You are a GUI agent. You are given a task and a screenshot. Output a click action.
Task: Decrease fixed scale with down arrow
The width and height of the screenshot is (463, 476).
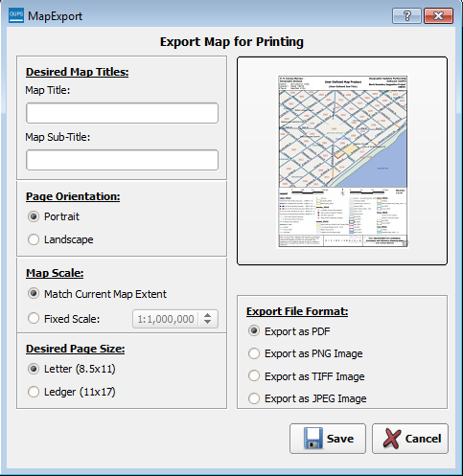(x=208, y=323)
